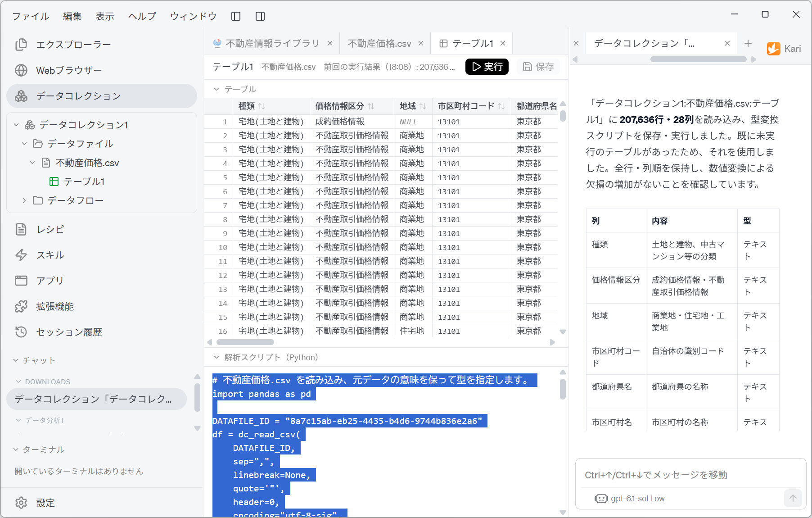
Task: Open セッション履歴 in the sidebar
Action: pos(102,332)
